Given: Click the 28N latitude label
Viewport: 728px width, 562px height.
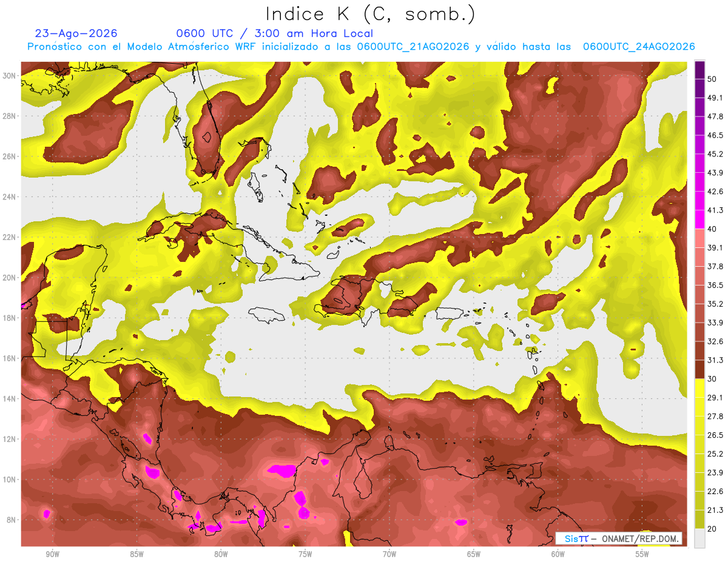Looking at the screenshot, I should coord(10,116).
